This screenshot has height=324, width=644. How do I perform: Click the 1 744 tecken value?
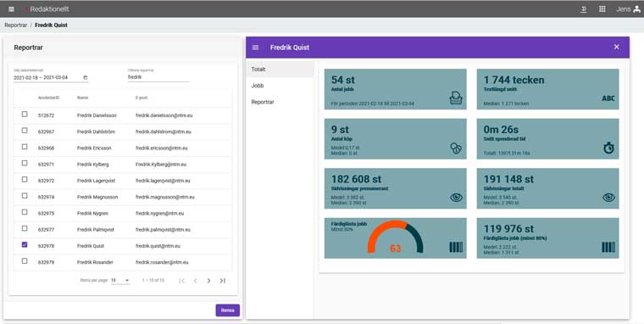coord(514,80)
